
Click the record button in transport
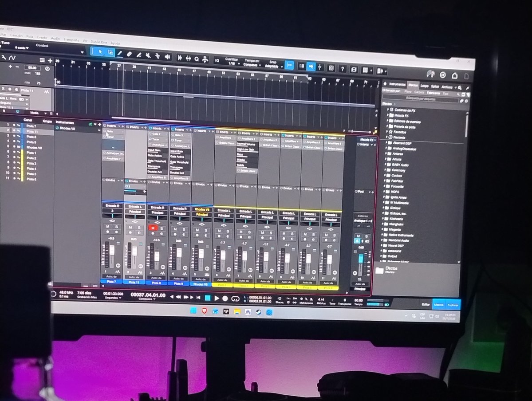point(225,298)
